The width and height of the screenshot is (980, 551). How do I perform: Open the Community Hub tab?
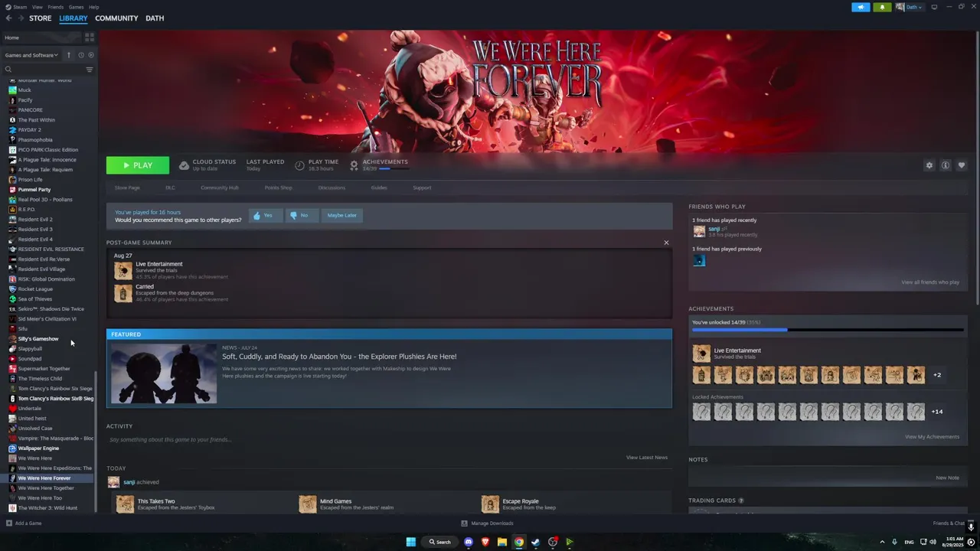pyautogui.click(x=220, y=187)
